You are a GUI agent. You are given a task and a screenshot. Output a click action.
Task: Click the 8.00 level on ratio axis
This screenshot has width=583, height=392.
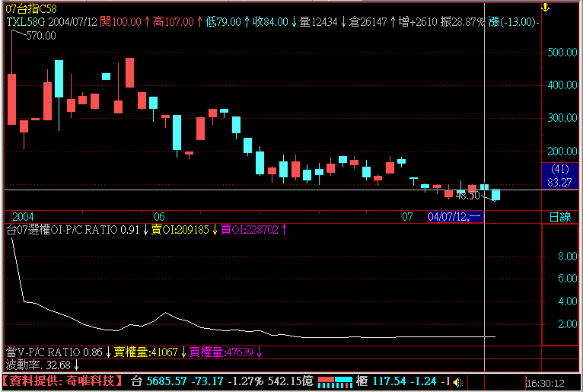567,257
